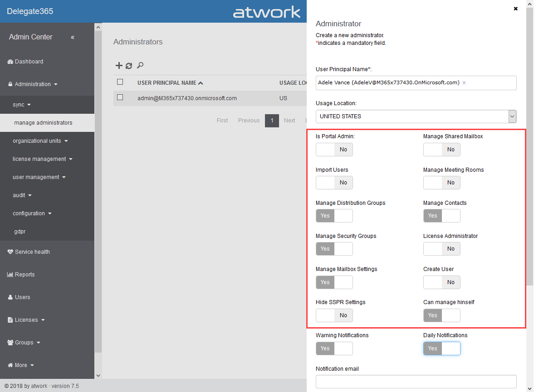Open the gdpr menu item
This screenshot has height=392, width=534.
[20, 232]
